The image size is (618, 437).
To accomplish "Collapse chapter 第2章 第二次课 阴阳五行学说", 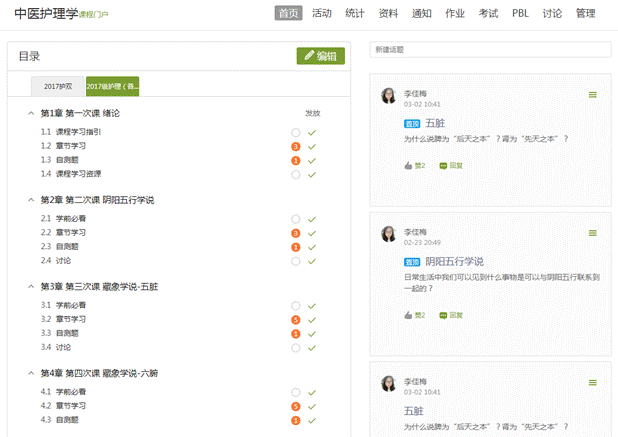I will [31, 200].
